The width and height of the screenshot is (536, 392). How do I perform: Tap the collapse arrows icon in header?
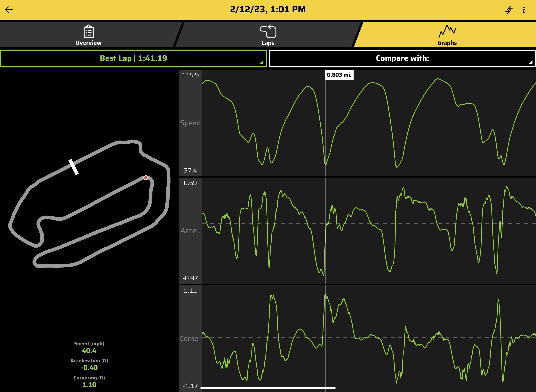click(x=509, y=10)
